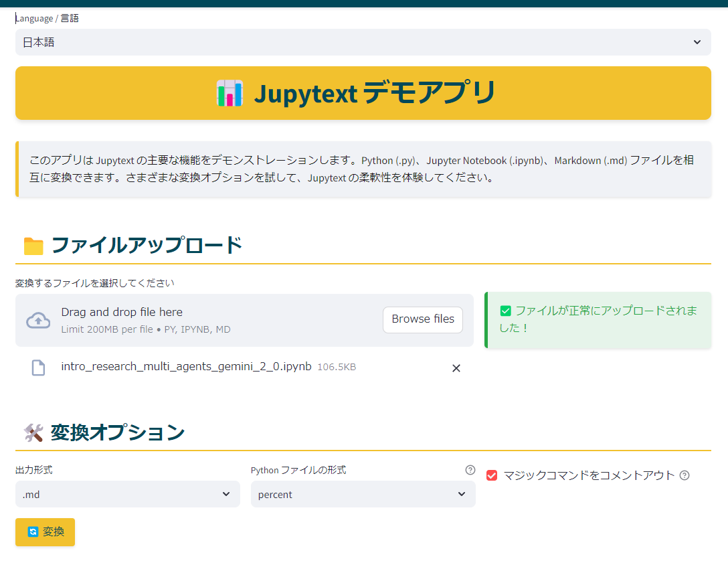
Task: Click the ファイルアップロード section heading
Action: [147, 246]
